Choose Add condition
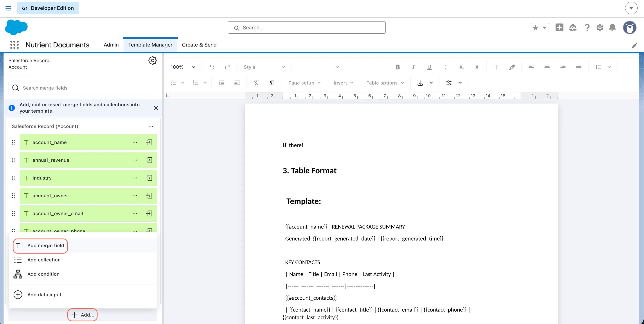 83,274
